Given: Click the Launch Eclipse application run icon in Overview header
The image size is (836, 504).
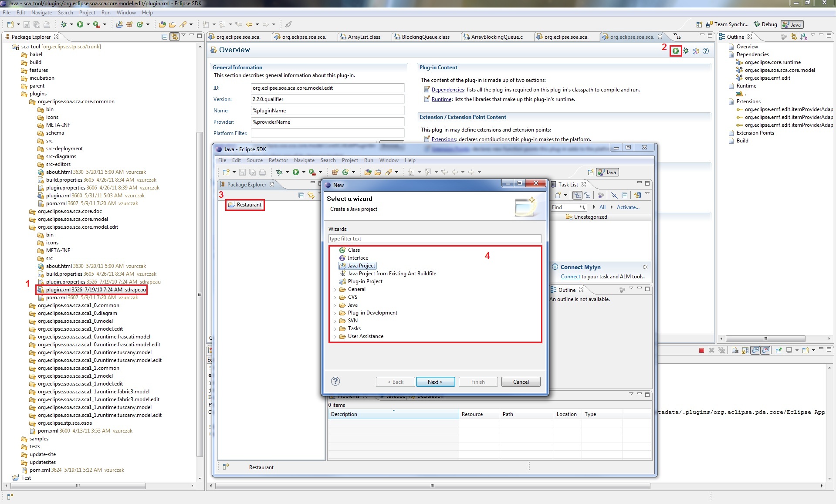Looking at the screenshot, I should coord(675,51).
